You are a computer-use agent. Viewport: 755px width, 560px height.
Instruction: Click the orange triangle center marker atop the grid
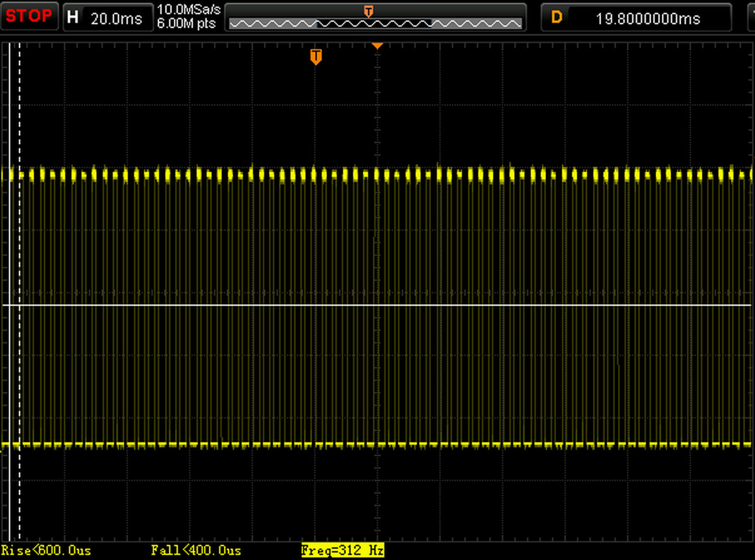[377, 46]
